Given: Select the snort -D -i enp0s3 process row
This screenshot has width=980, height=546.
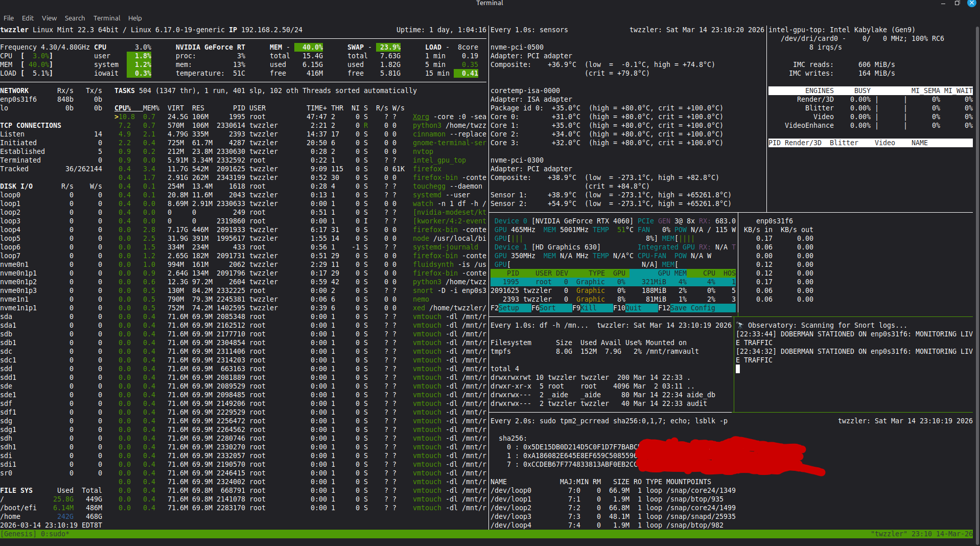Looking at the screenshot, I should (300, 290).
